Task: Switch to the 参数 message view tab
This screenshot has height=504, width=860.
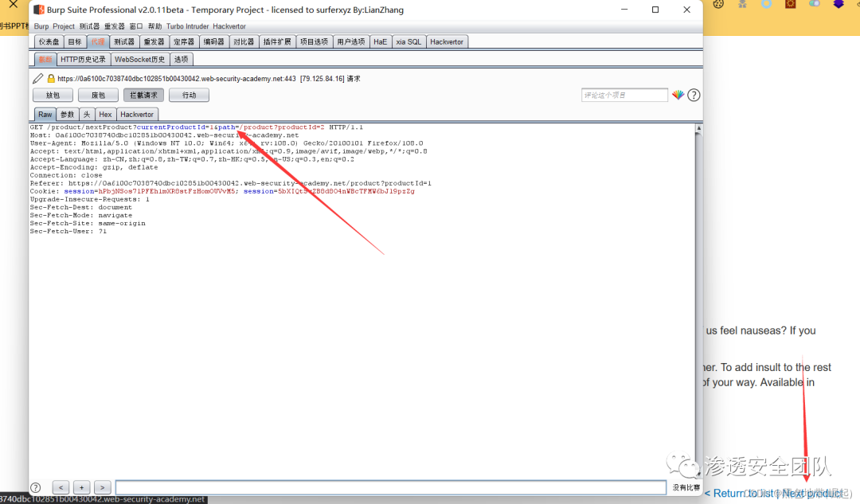Action: coord(68,114)
